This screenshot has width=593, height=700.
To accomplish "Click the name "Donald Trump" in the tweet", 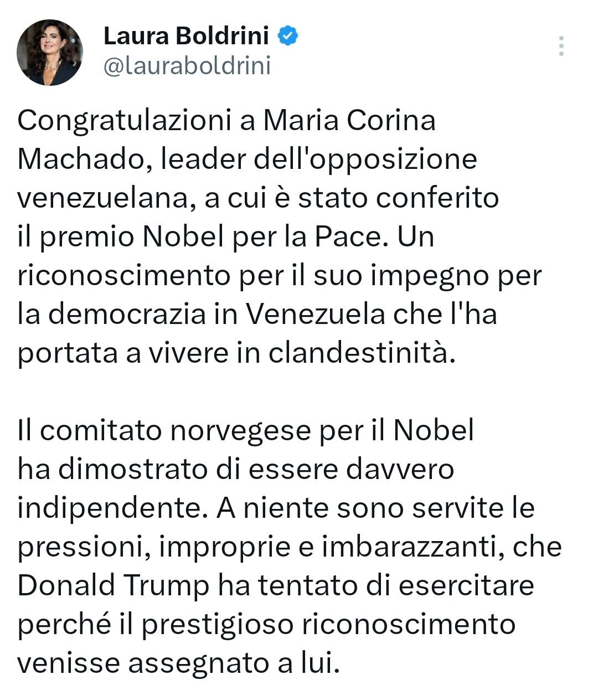I will (114, 586).
